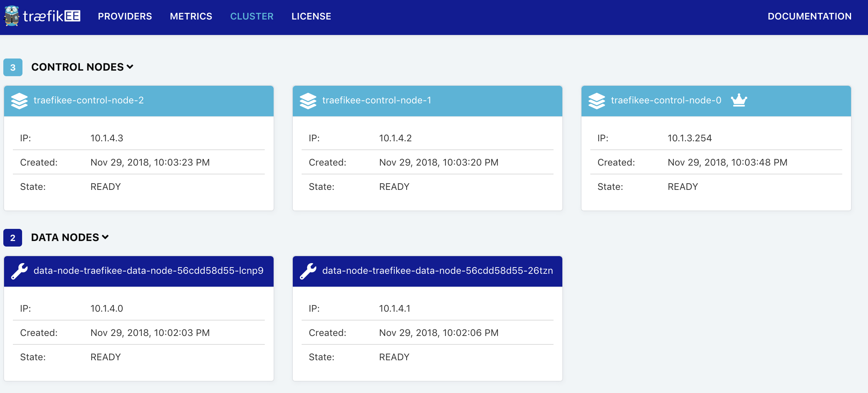Click the wrench icon on data node 26tzn
Viewport: 868px width, 393px height.
pyautogui.click(x=308, y=271)
